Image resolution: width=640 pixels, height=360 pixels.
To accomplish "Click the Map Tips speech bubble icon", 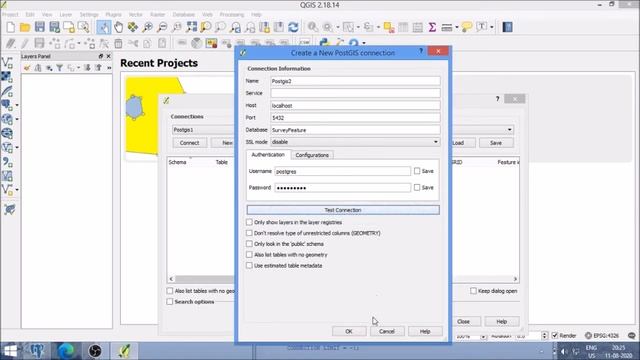I will (467, 27).
